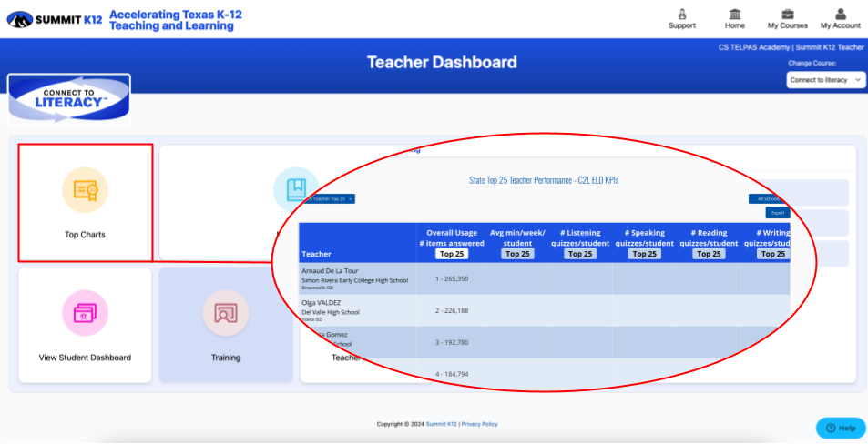Click the bookmark book icon card
This screenshot has width=868, height=444.
tap(296, 189)
